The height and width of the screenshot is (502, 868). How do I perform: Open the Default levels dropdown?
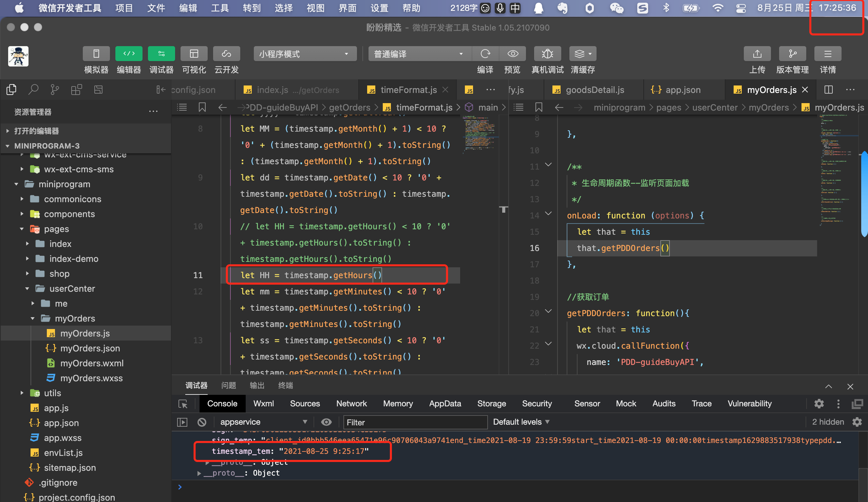coord(521,422)
